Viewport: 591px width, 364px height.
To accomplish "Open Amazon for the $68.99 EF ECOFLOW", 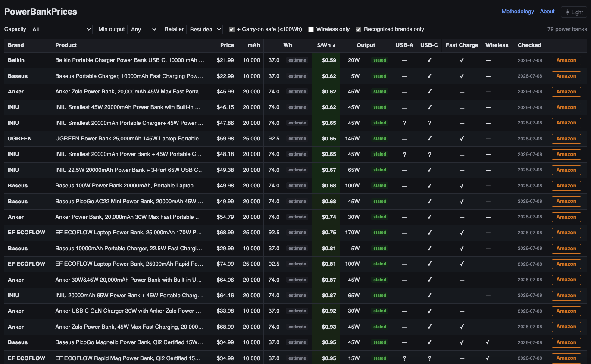I will pyautogui.click(x=566, y=233).
